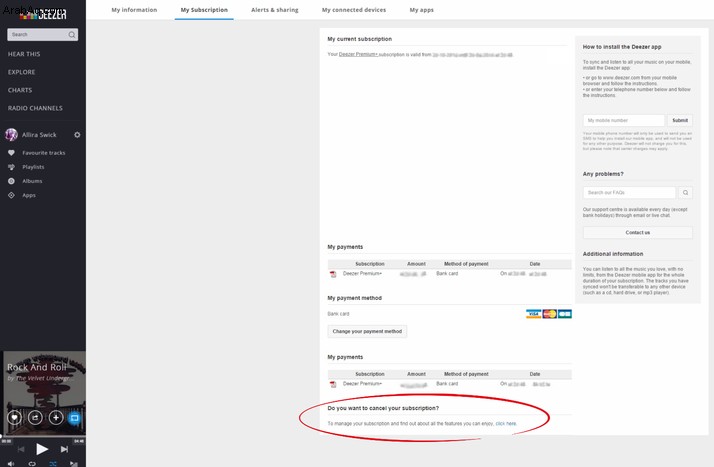Click the Albums disc icon
Viewport: 714px width, 467px height.
coord(11,181)
